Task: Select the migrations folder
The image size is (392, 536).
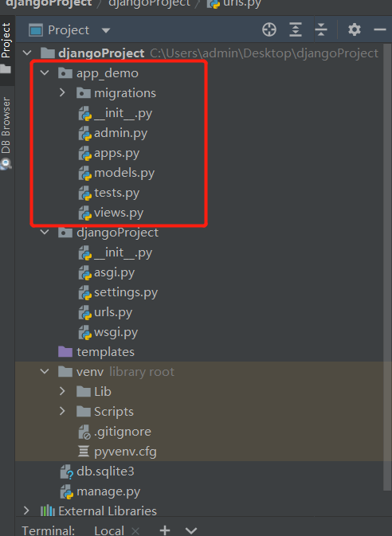Action: (125, 93)
